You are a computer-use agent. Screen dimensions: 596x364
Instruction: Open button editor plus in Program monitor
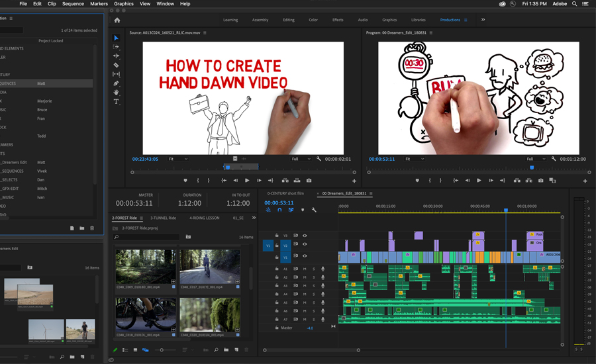585,181
